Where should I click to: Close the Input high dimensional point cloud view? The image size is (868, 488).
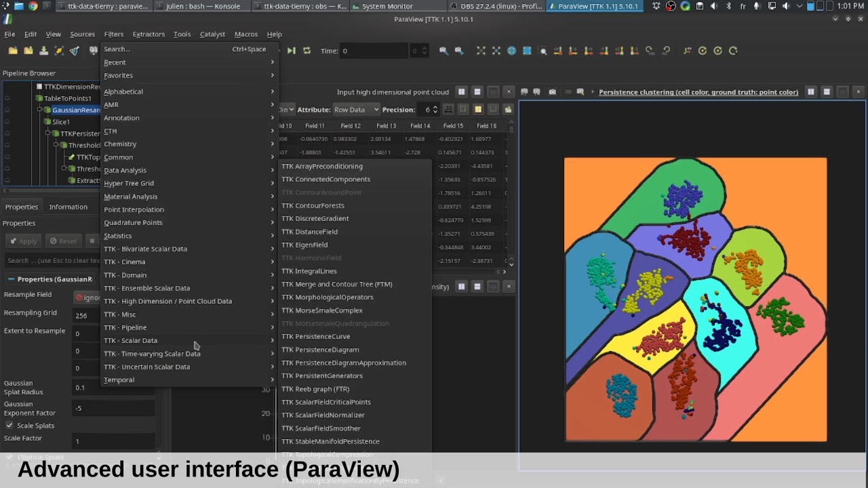tap(509, 92)
